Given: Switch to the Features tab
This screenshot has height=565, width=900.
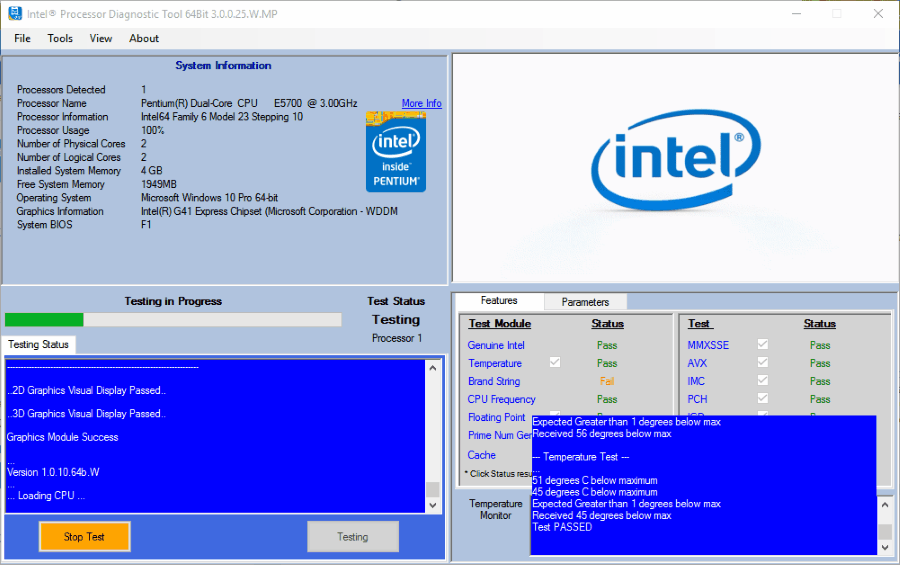Looking at the screenshot, I should click(x=499, y=300).
